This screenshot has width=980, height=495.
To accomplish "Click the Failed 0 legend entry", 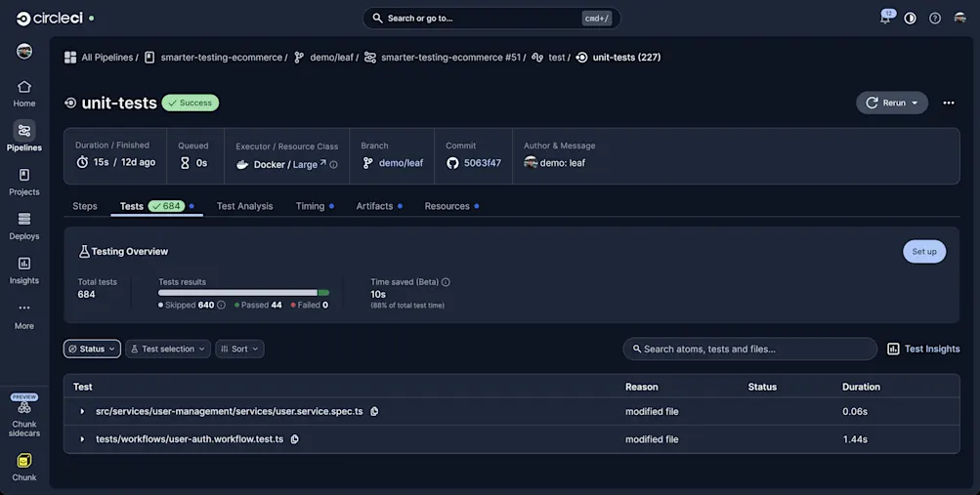I will tap(310, 306).
